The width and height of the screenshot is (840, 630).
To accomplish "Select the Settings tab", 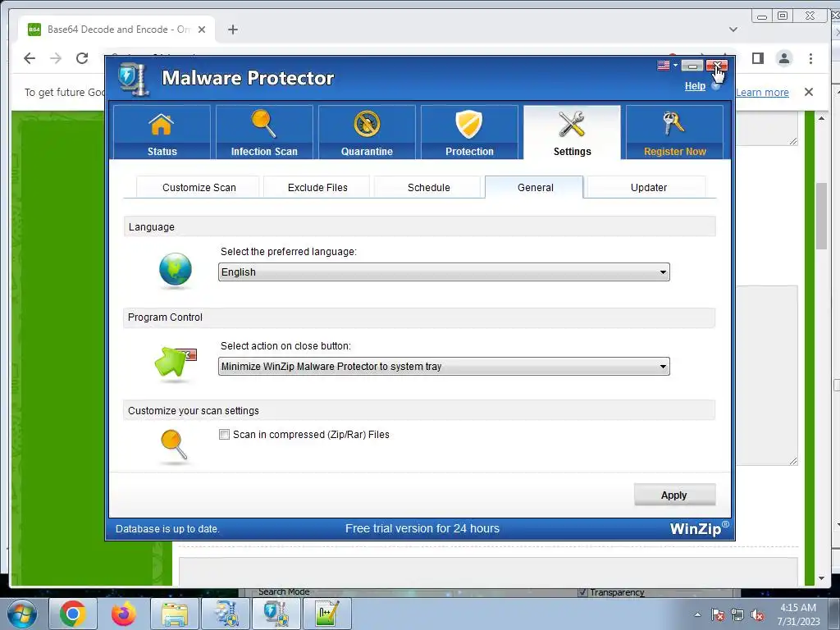I will pos(572,132).
